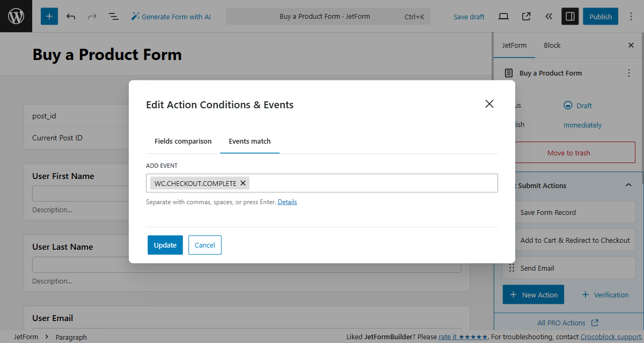Open command palette for Buy a Product Form
Image resolution: width=644 pixels, height=343 pixels.
(328, 17)
